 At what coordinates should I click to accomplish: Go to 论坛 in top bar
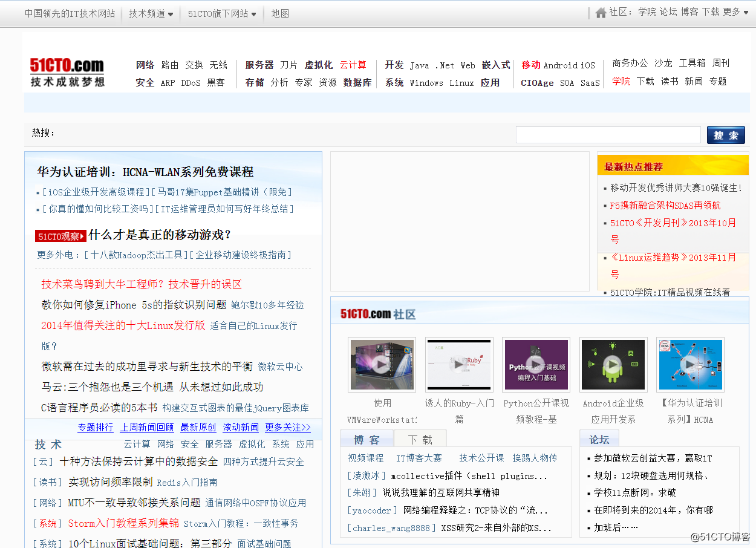(x=668, y=11)
